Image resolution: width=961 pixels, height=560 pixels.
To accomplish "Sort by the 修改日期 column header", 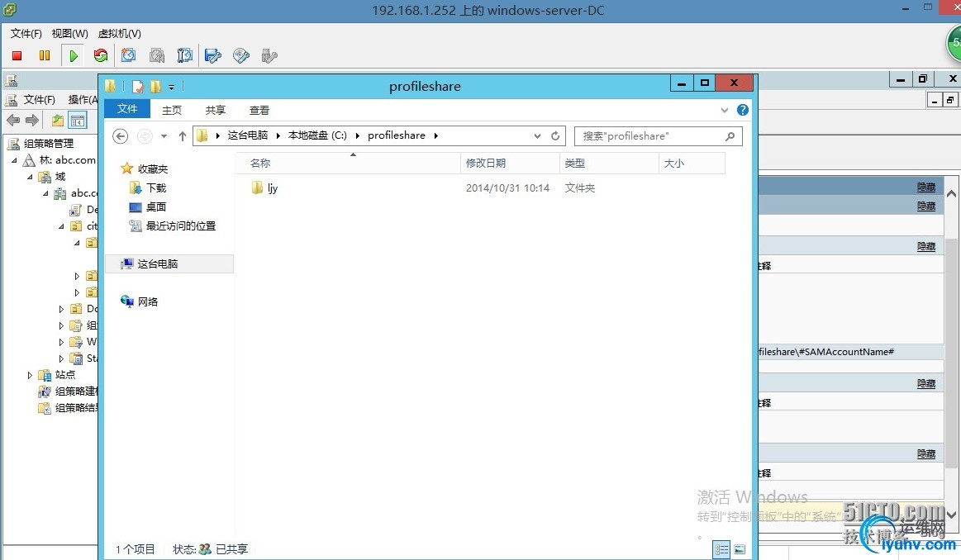I will tap(510, 163).
